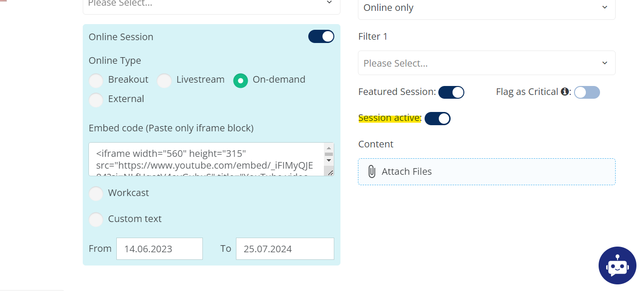Screen dimensions: 644x291
Task: Toggle the Online Session switch
Action: coord(321,36)
